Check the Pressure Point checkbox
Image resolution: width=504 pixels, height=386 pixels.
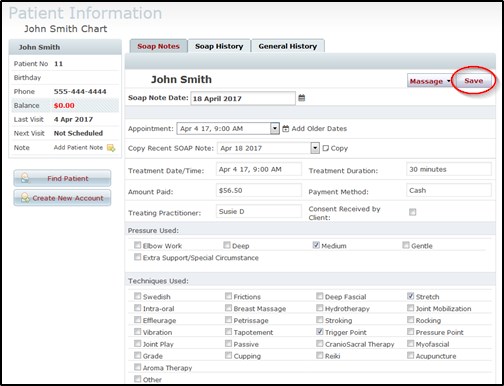coord(411,332)
